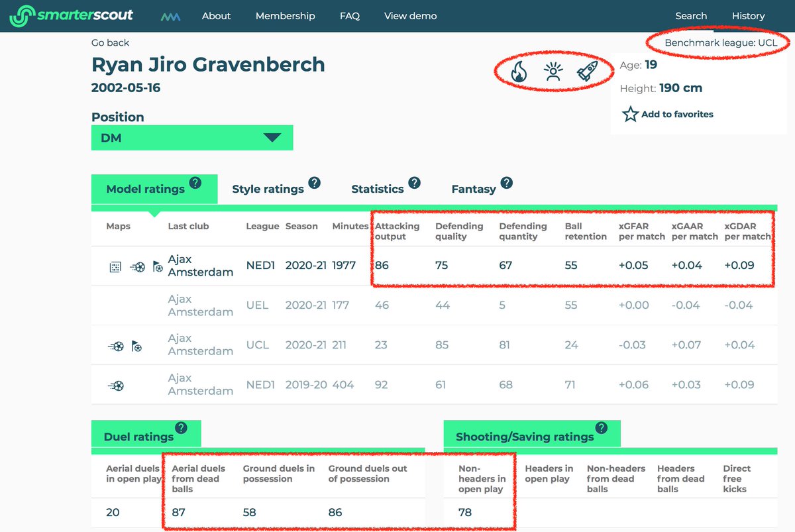
Task: Click the player name Ryan Jiro Gravenberch
Action: [x=208, y=65]
